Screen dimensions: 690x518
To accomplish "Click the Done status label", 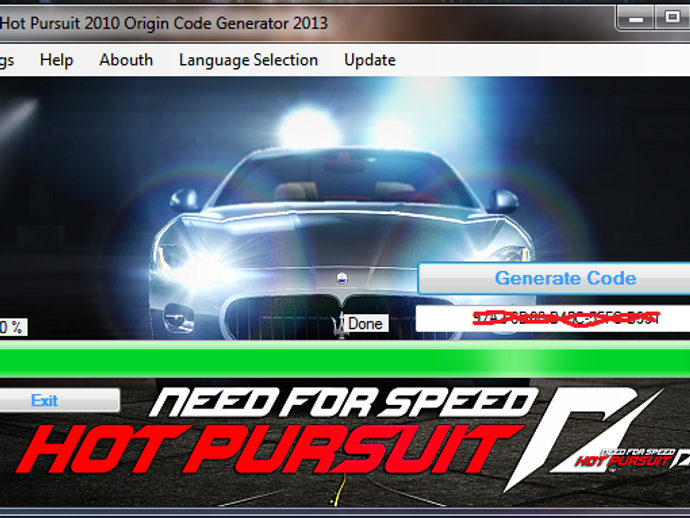I will click(x=365, y=323).
